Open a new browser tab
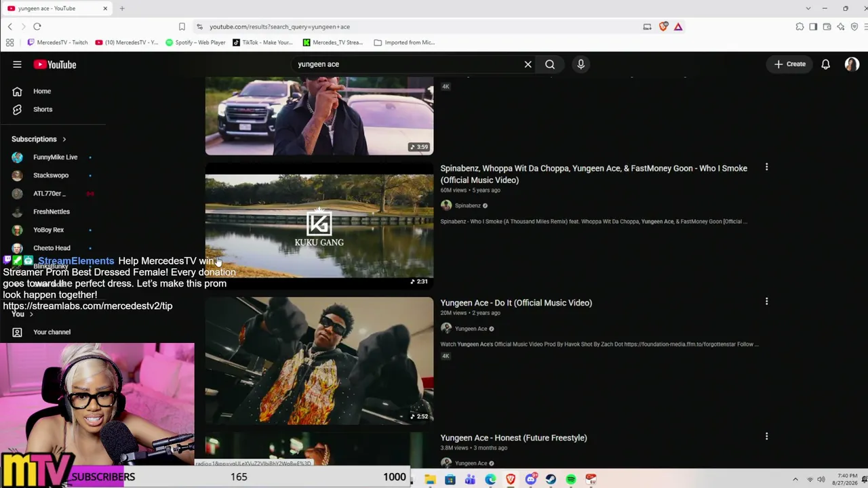 [122, 8]
